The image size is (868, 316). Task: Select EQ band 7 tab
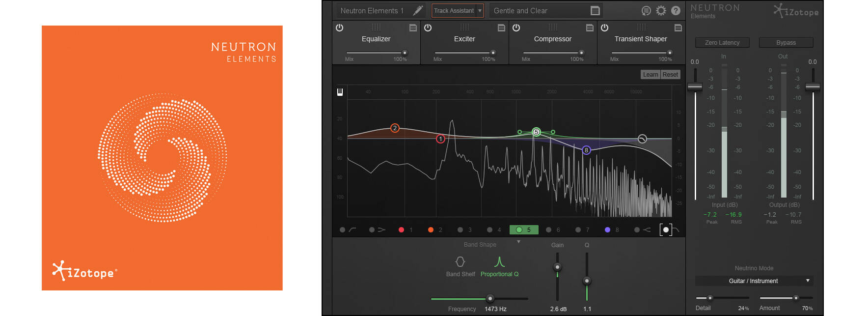[583, 230]
